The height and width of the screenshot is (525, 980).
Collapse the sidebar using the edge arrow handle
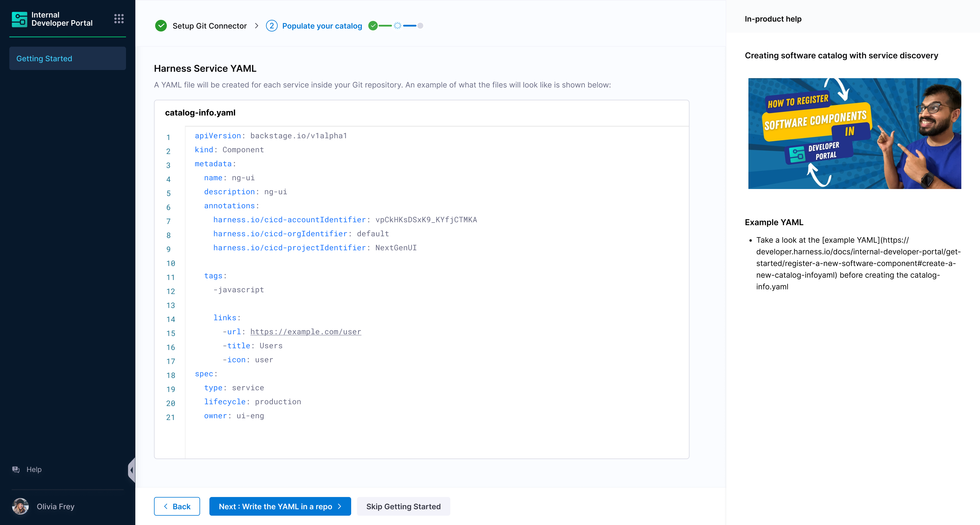(x=132, y=470)
